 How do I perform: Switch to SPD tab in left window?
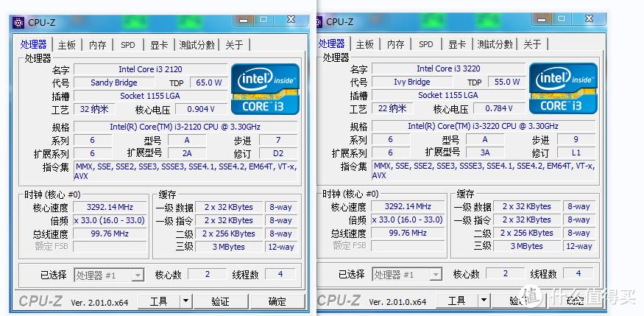coord(128,45)
